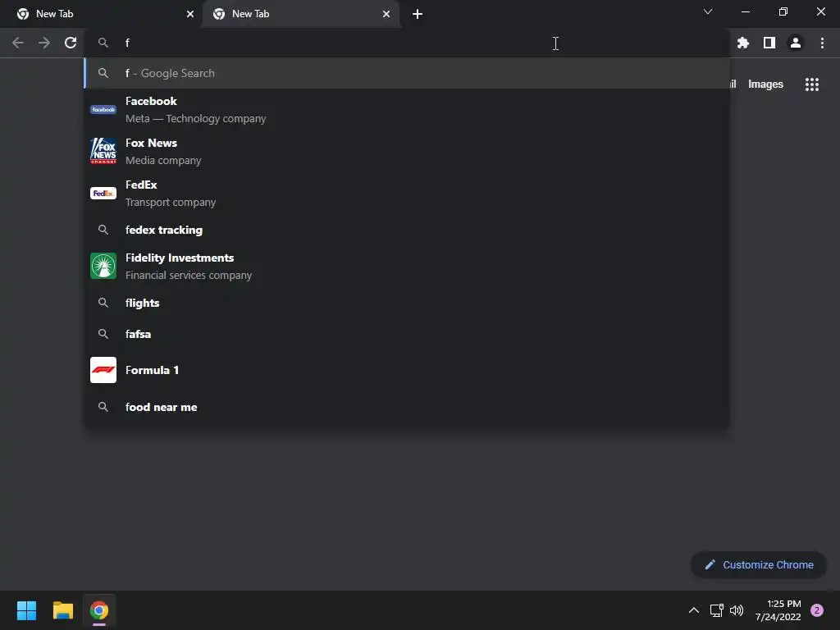Open the Images link
The image size is (840, 630).
[x=765, y=84]
